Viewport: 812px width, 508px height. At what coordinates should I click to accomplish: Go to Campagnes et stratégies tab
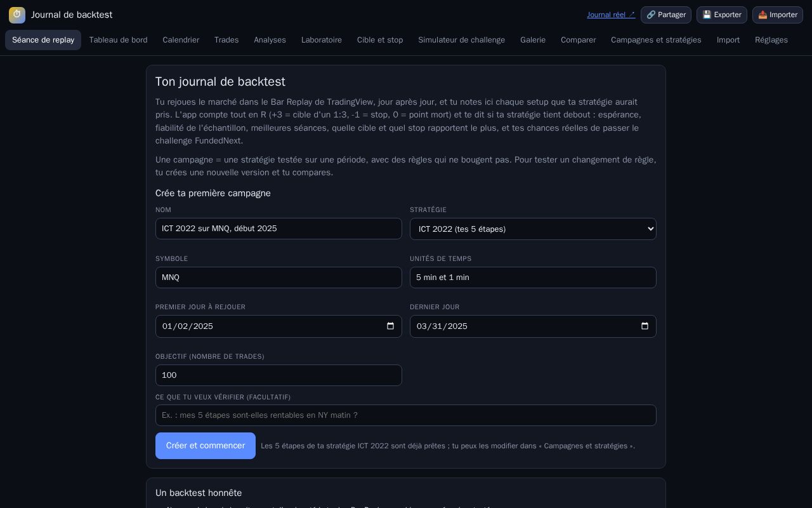656,40
